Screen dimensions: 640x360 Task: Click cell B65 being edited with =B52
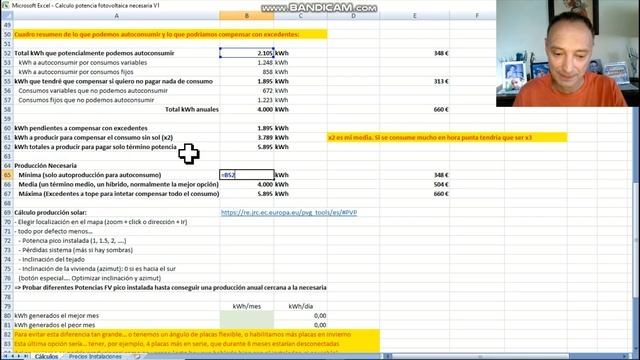pos(247,175)
